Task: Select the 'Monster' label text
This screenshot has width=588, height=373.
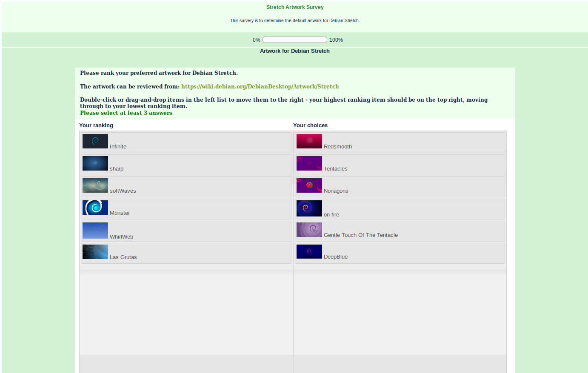Action: tap(120, 213)
